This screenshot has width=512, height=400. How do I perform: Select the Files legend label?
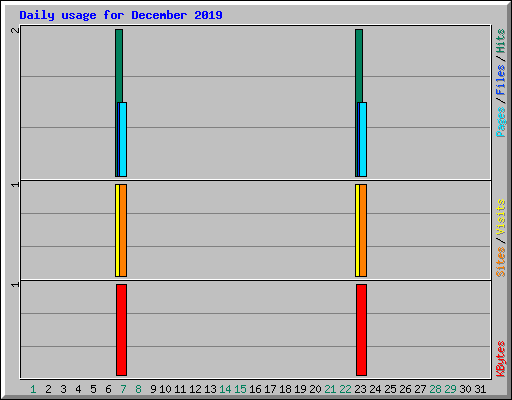[x=500, y=80]
